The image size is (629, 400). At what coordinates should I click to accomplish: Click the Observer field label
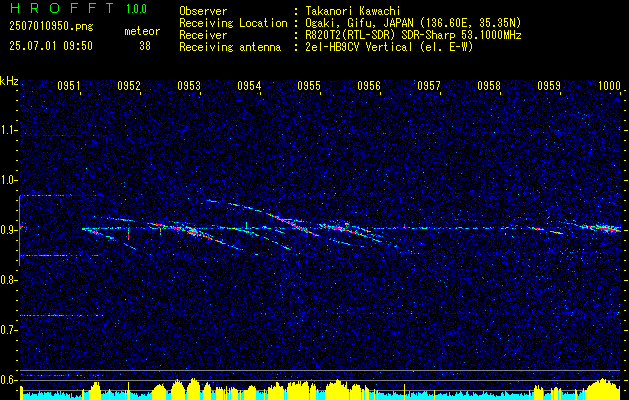point(203,11)
